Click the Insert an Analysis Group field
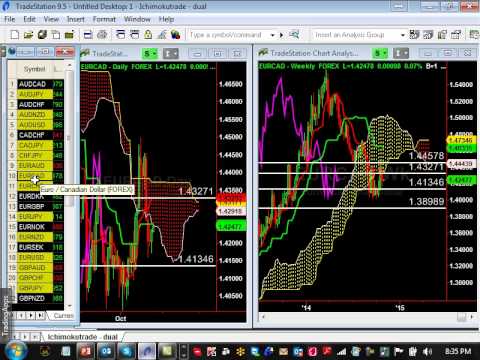 356,35
